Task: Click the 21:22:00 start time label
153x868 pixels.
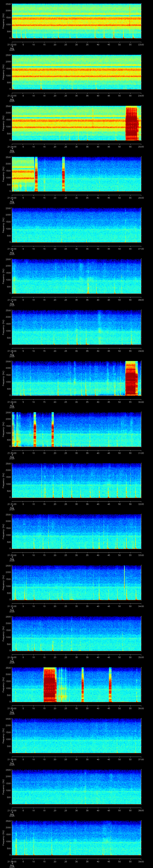Action: coord(12,44)
